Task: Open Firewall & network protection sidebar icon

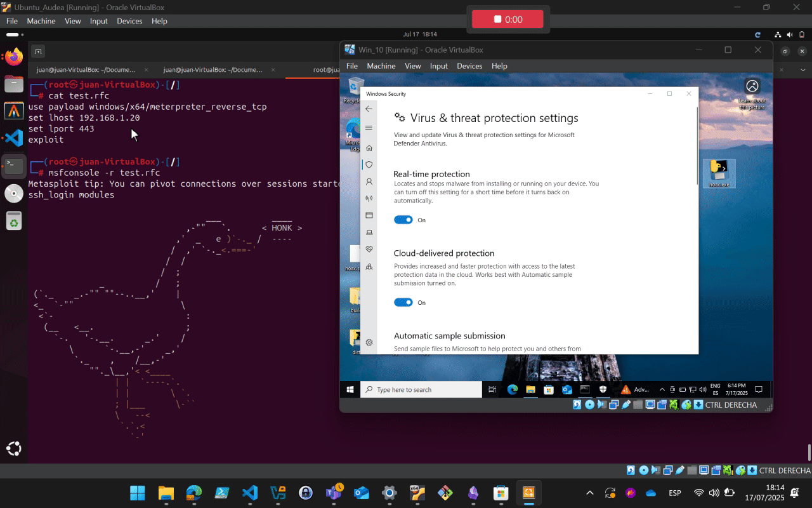Action: 369,199
